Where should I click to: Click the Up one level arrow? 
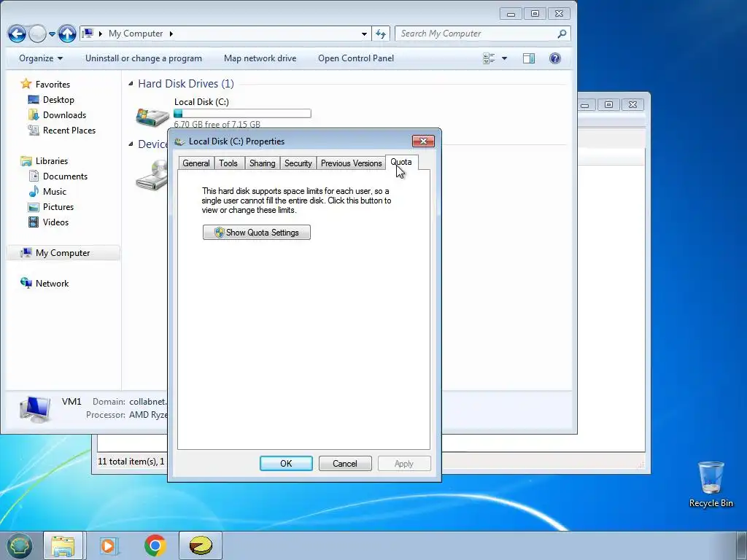67,34
